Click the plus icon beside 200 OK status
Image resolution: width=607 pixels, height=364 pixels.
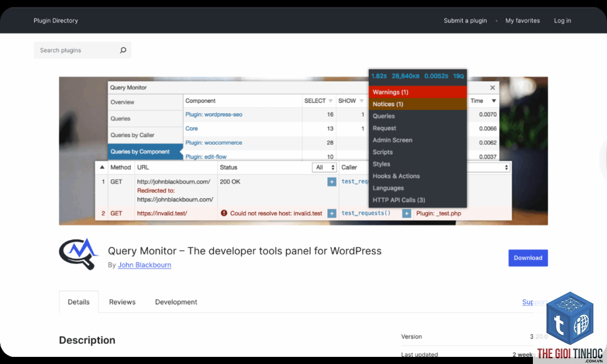tap(332, 181)
